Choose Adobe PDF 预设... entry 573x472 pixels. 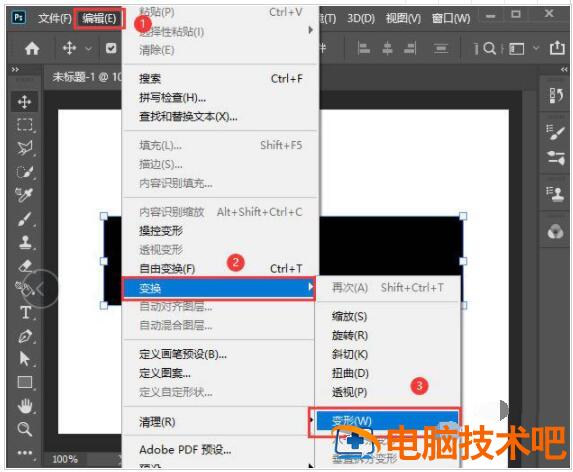(219, 449)
